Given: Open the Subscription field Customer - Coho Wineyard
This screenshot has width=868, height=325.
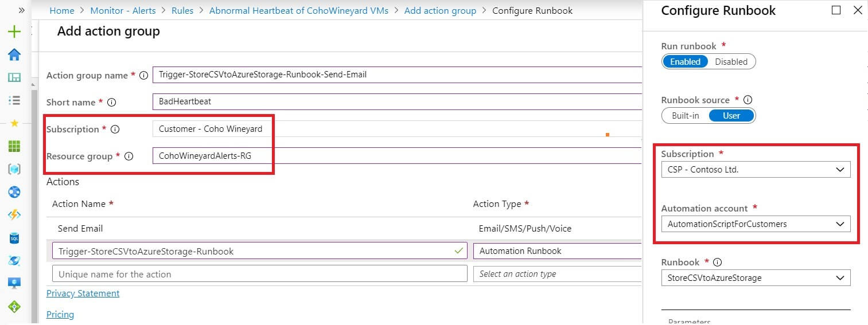Looking at the screenshot, I should tap(396, 129).
